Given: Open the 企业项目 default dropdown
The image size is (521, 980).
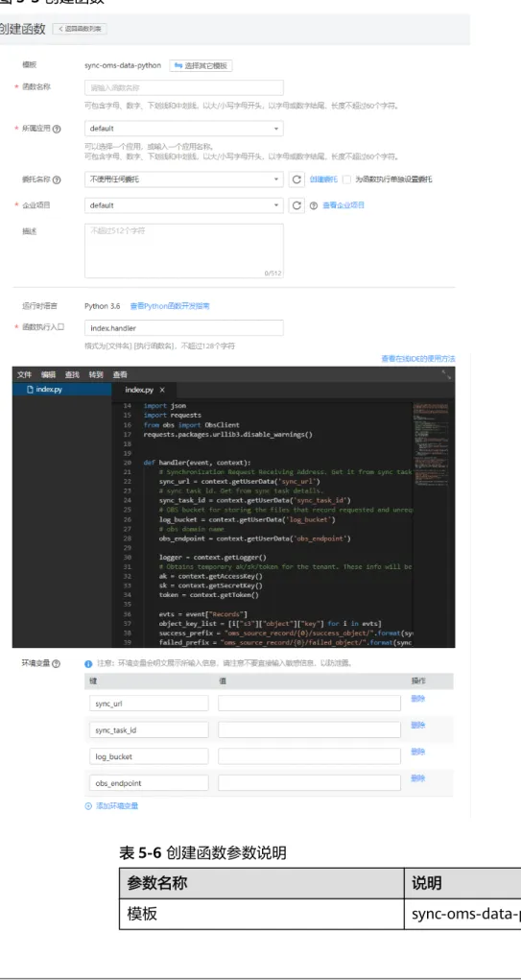Looking at the screenshot, I should tap(183, 205).
